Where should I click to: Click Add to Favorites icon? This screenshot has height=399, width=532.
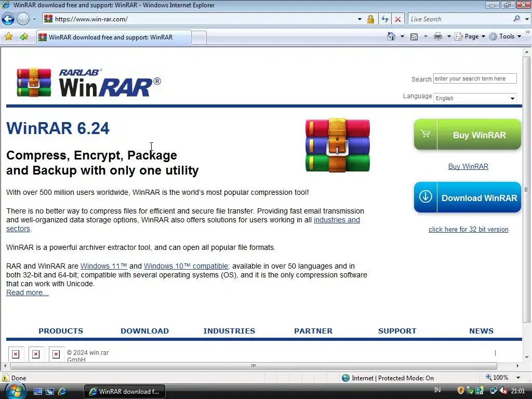pyautogui.click(x=24, y=37)
